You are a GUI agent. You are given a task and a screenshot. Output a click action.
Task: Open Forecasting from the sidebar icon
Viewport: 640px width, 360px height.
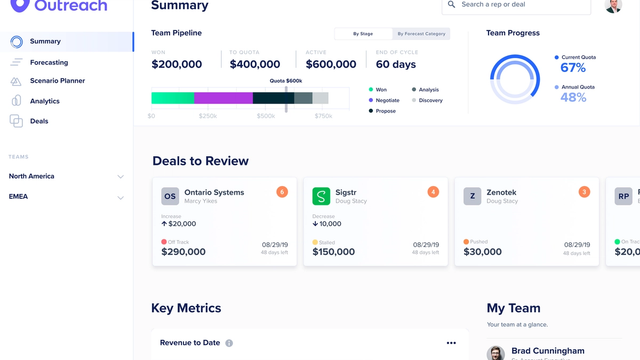click(16, 62)
